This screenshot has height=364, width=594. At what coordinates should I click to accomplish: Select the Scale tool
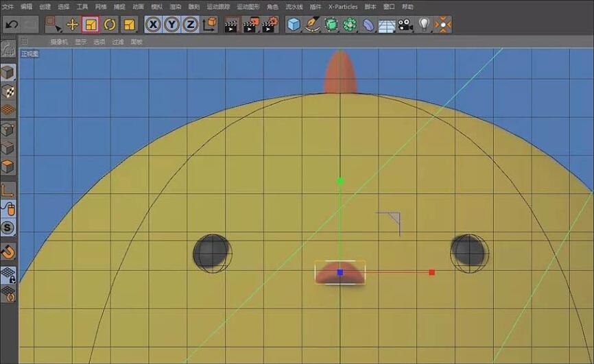[x=91, y=25]
